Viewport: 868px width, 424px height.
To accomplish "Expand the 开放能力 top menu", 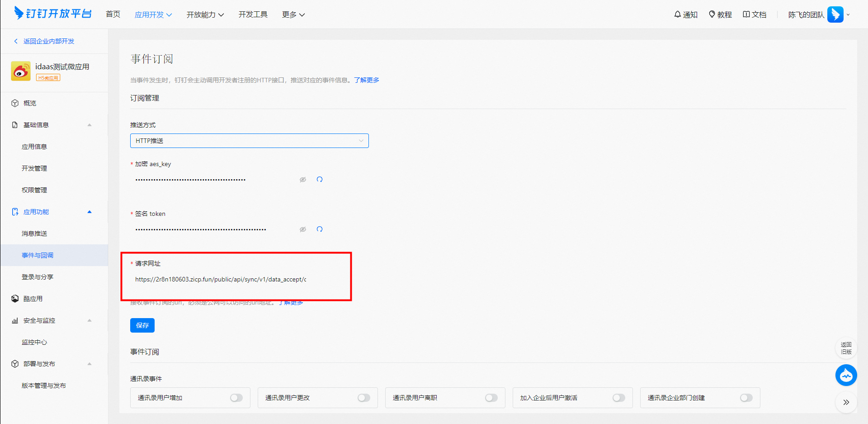I will coord(205,14).
